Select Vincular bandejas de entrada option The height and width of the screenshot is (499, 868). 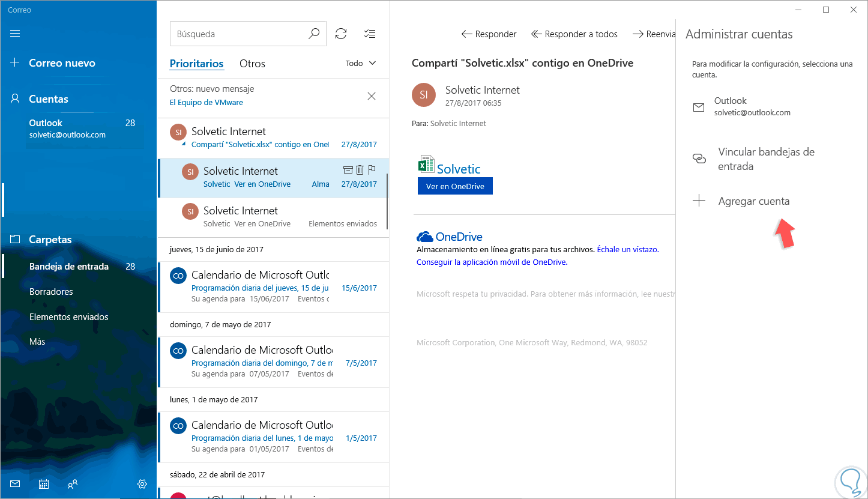(x=766, y=159)
